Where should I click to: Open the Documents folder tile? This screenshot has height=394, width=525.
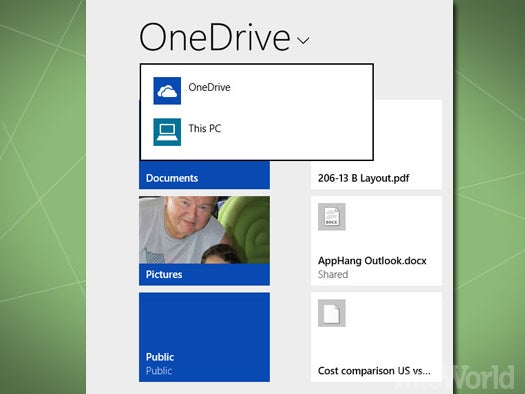[204, 175]
